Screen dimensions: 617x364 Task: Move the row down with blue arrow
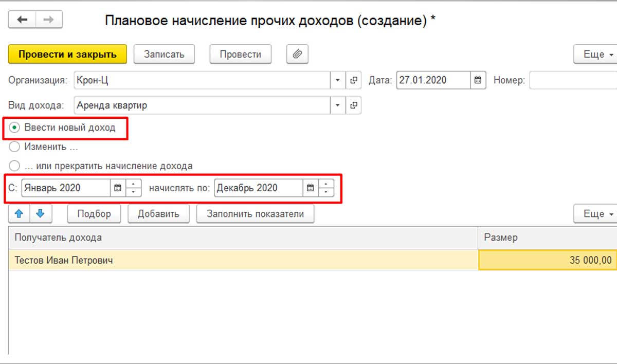[x=41, y=214]
